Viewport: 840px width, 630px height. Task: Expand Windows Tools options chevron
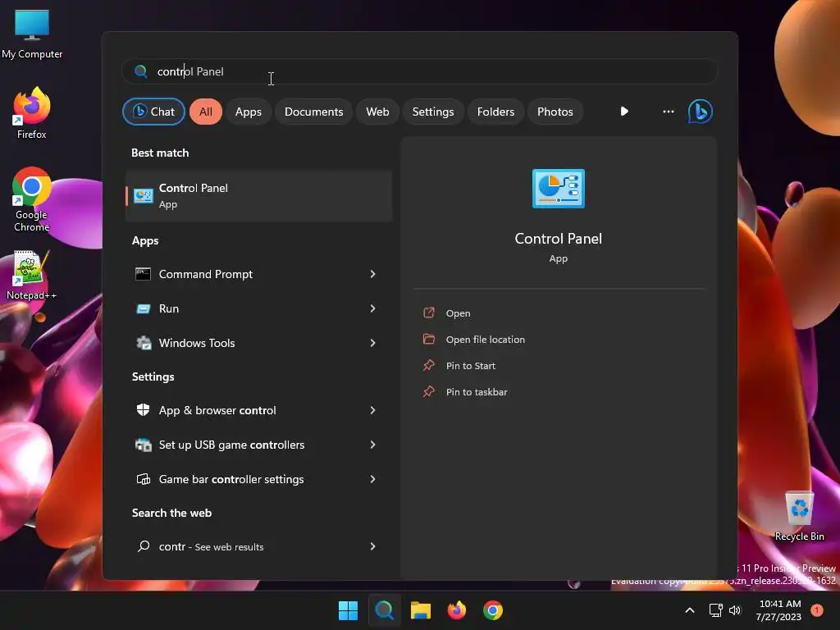pos(373,343)
